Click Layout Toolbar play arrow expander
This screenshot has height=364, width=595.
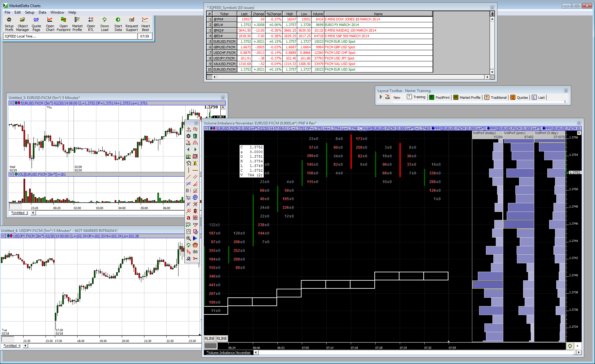(x=381, y=97)
